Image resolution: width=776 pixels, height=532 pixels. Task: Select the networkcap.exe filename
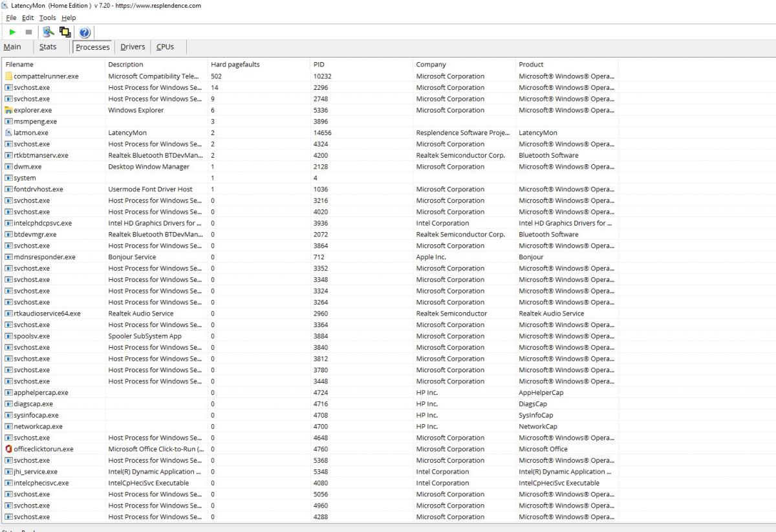pos(38,427)
